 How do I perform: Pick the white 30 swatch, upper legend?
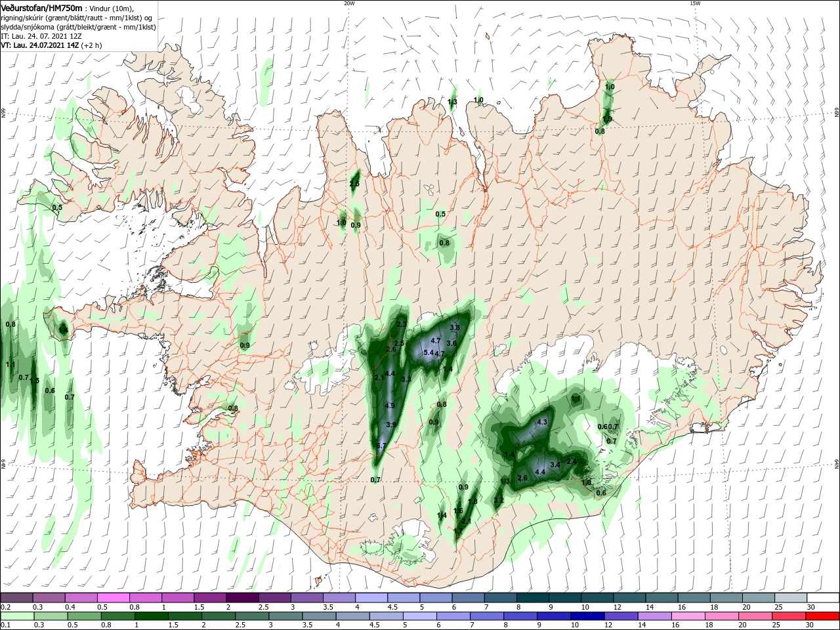(x=823, y=598)
